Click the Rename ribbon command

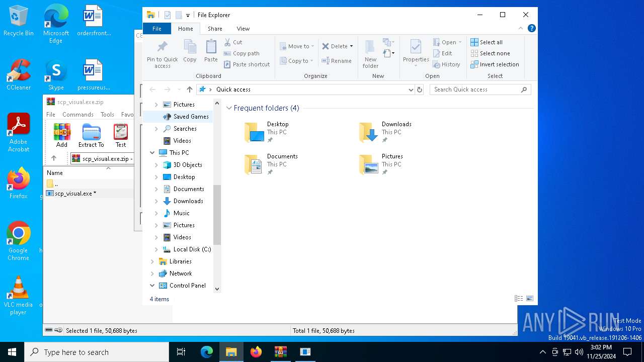click(337, 61)
